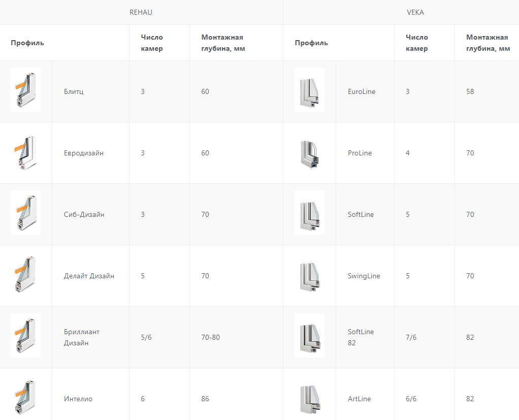Click Делайт Дизайн chamber count 5
This screenshot has height=420, width=519.
(143, 276)
